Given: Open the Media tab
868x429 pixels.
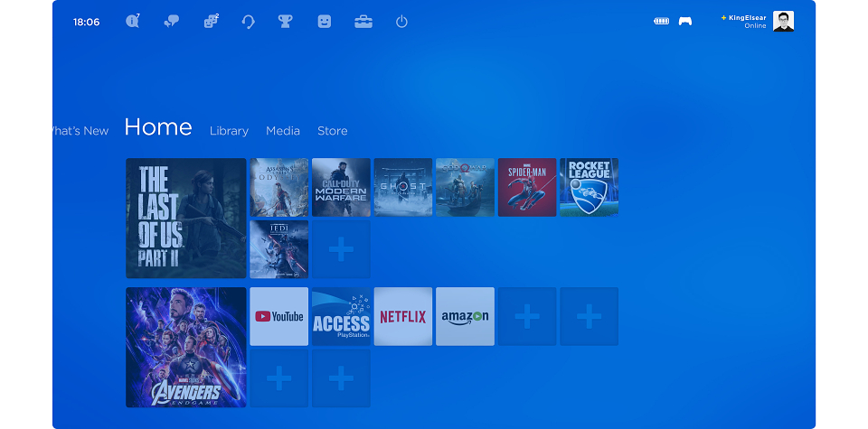Looking at the screenshot, I should [283, 131].
